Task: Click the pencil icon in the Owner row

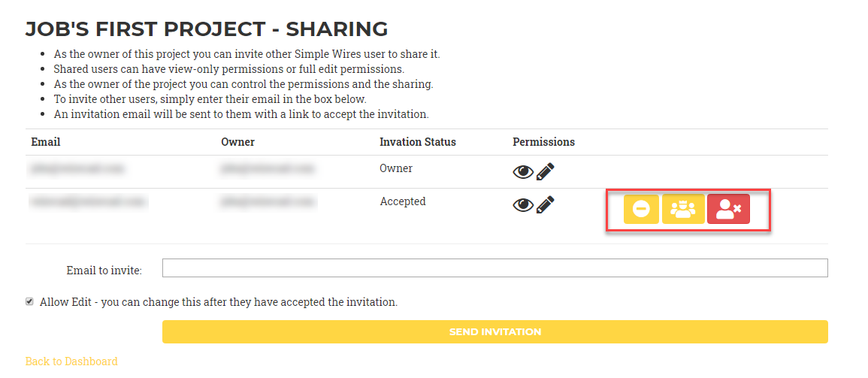Action: point(546,171)
